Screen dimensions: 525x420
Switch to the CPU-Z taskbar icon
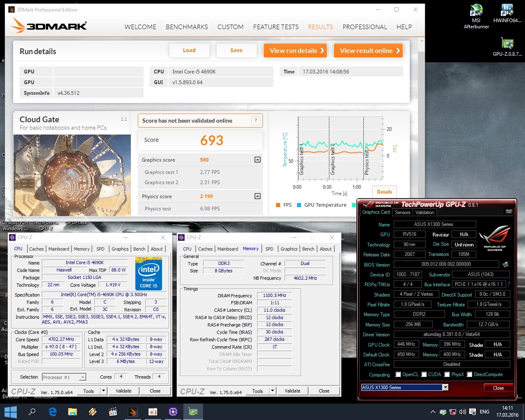tap(173, 412)
